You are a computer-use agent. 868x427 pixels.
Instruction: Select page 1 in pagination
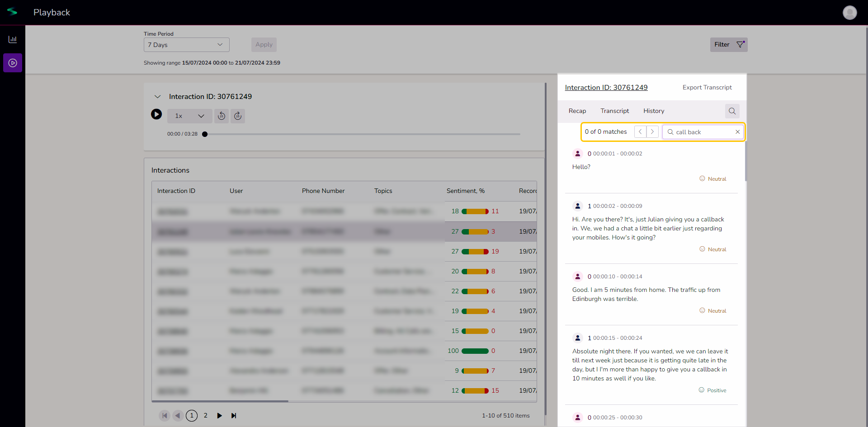click(192, 416)
